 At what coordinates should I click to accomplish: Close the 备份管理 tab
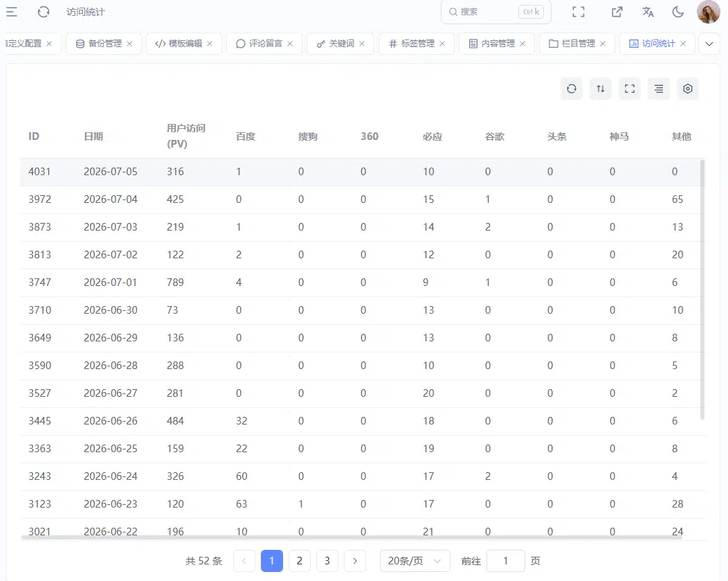point(129,44)
